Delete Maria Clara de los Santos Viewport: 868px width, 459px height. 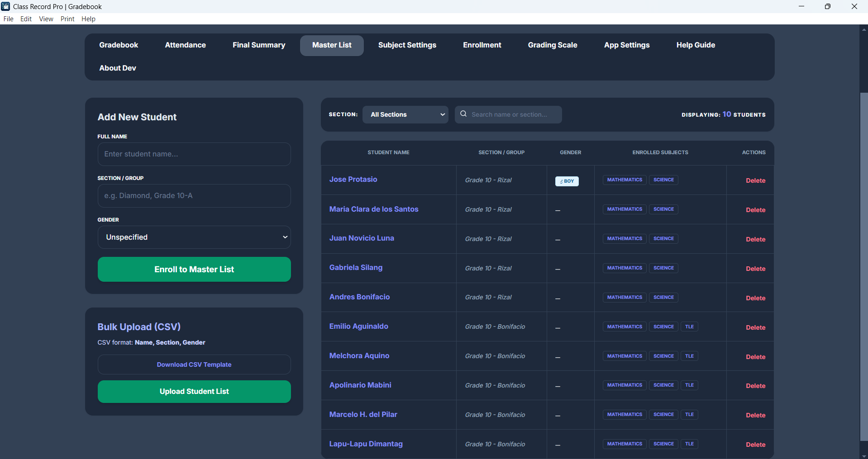755,210
